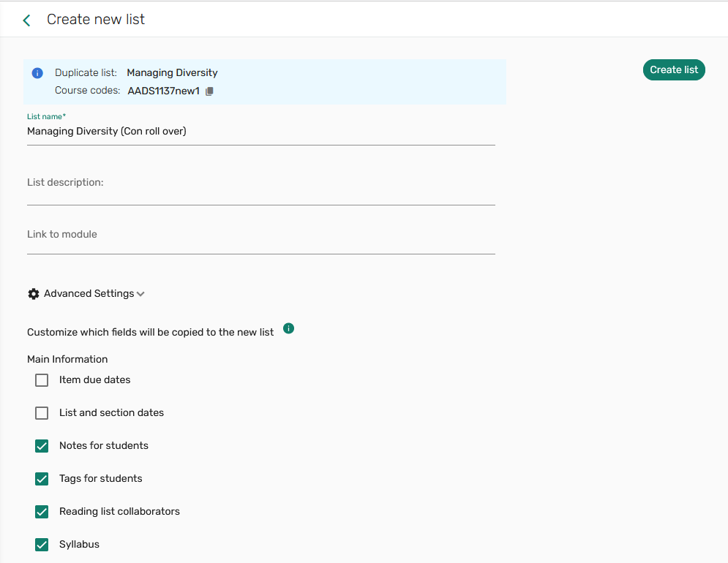
Task: Uncheck the Syllabus option
Action: pyautogui.click(x=42, y=545)
